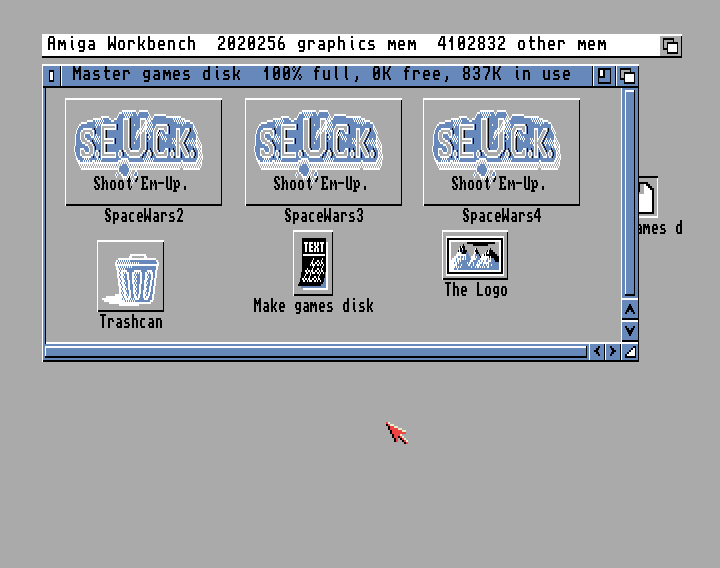Click the Trashcan label text

pos(131,321)
